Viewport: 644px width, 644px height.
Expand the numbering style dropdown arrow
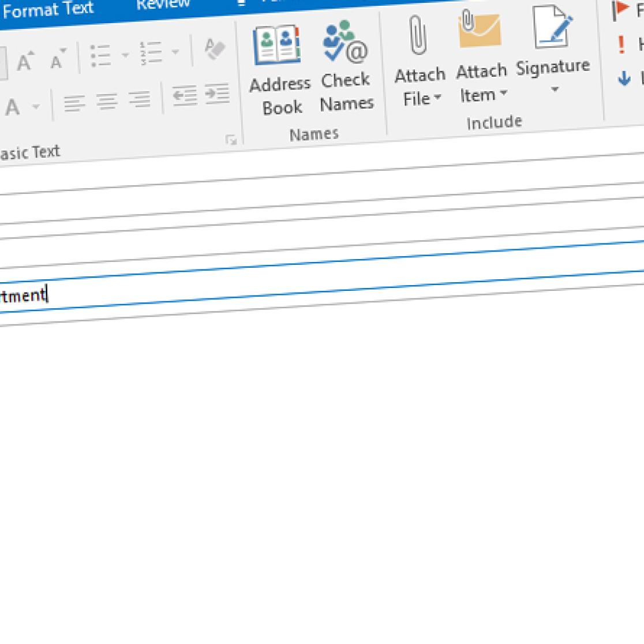tap(175, 52)
